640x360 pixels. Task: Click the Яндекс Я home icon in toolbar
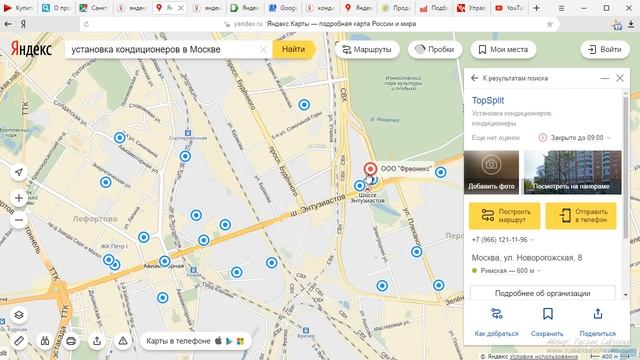[x=23, y=24]
